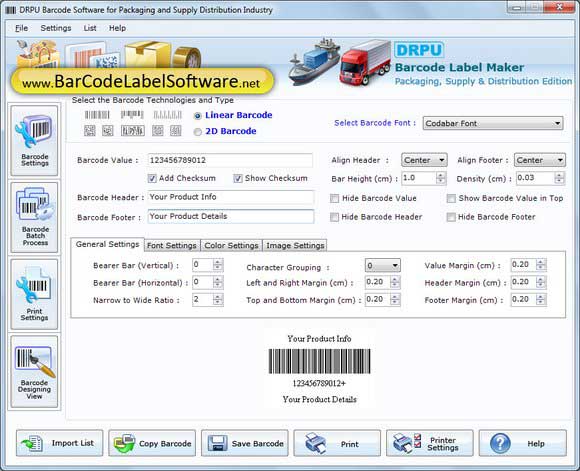The image size is (580, 471).
Task: Select first linear barcode sample icon
Action: [97, 115]
